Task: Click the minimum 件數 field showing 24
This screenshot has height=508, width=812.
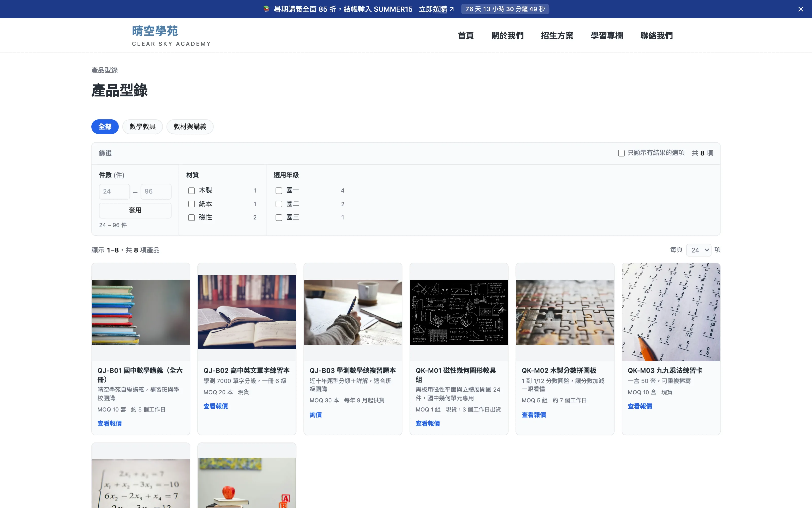Action: coord(114,192)
